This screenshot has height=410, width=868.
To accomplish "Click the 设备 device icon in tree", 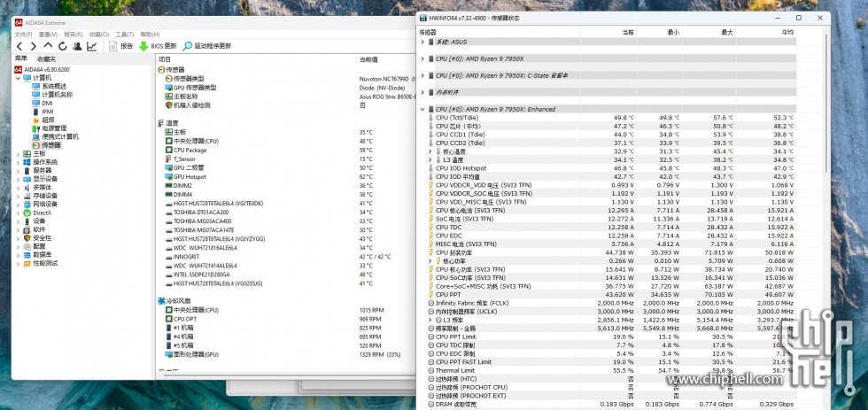I will click(x=27, y=220).
